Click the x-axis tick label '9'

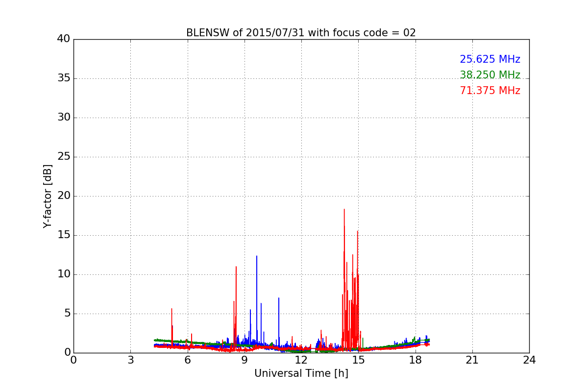tap(245, 360)
